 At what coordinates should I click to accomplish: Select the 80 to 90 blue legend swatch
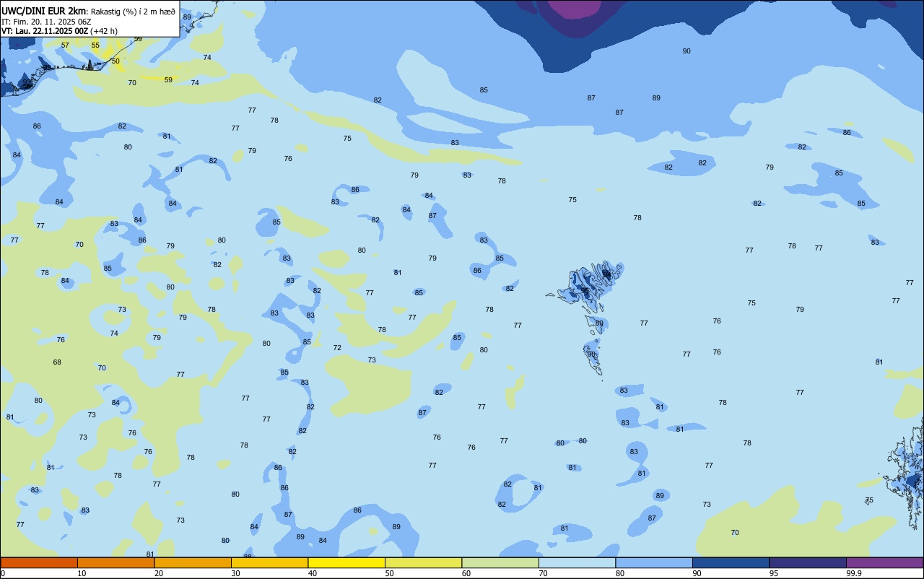click(x=654, y=562)
